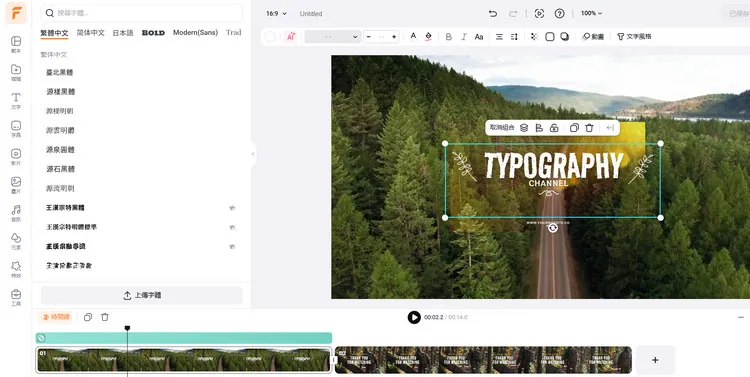Open the text shadow icon
The height and width of the screenshot is (377, 750).
pos(564,36)
